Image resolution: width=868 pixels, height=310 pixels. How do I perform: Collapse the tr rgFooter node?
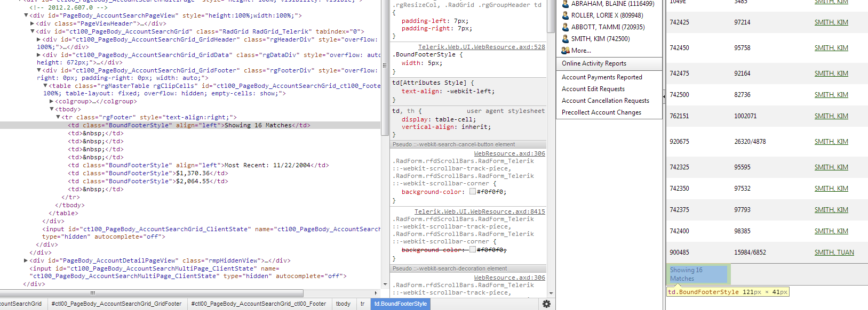point(58,117)
